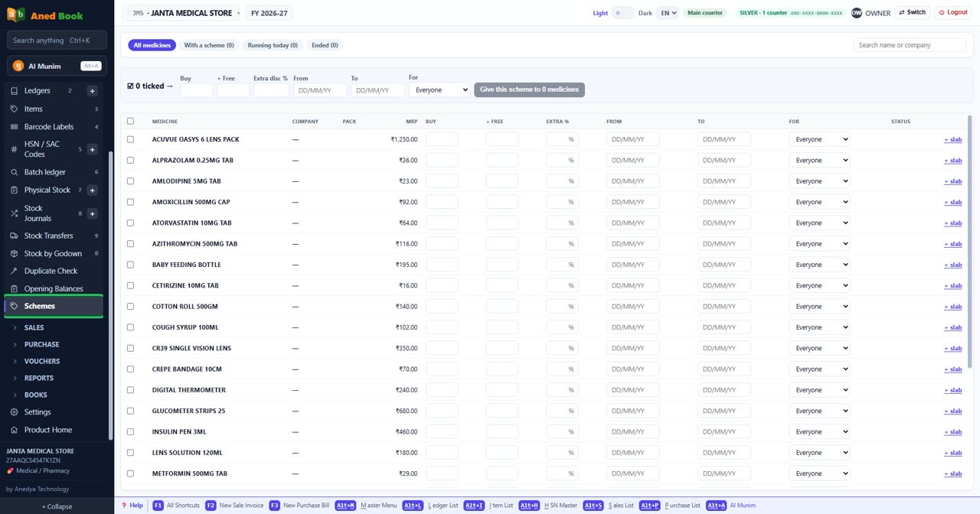Screen dimensions: 980x514
Task: Select the Running today tab
Action: pos(273,45)
